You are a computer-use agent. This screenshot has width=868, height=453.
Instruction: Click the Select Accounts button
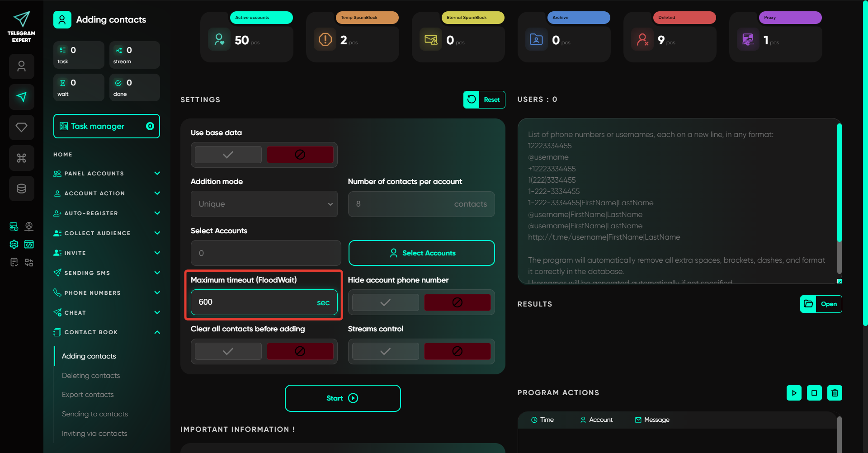click(421, 253)
